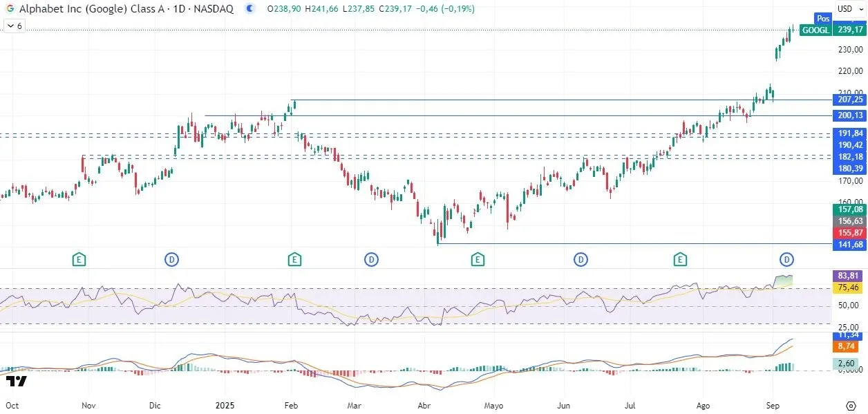Click the earnings marker in early February
Viewport: 868px width, 414px height.
pos(294,260)
